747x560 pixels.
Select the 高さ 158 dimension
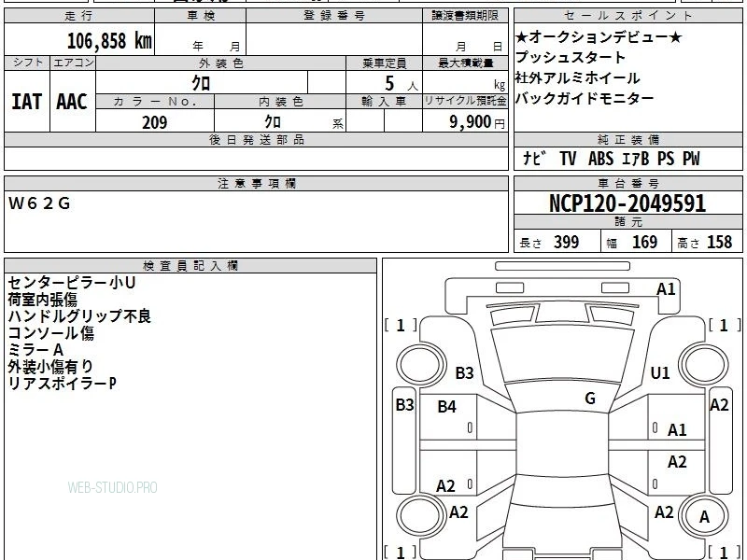point(705,242)
